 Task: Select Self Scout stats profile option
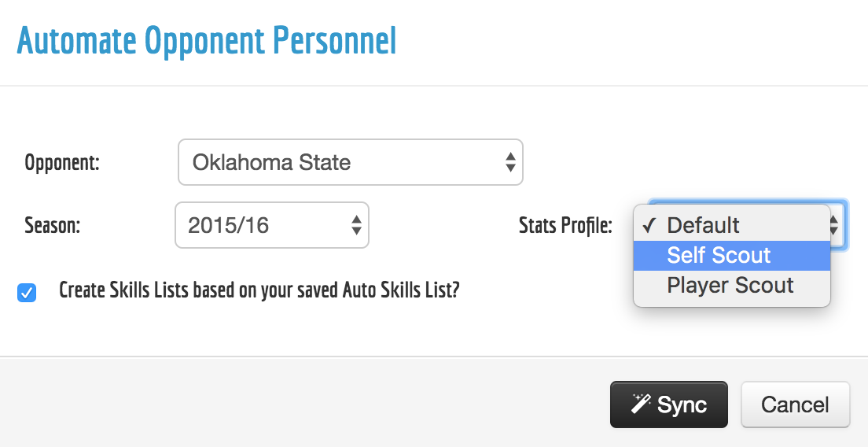[719, 256]
